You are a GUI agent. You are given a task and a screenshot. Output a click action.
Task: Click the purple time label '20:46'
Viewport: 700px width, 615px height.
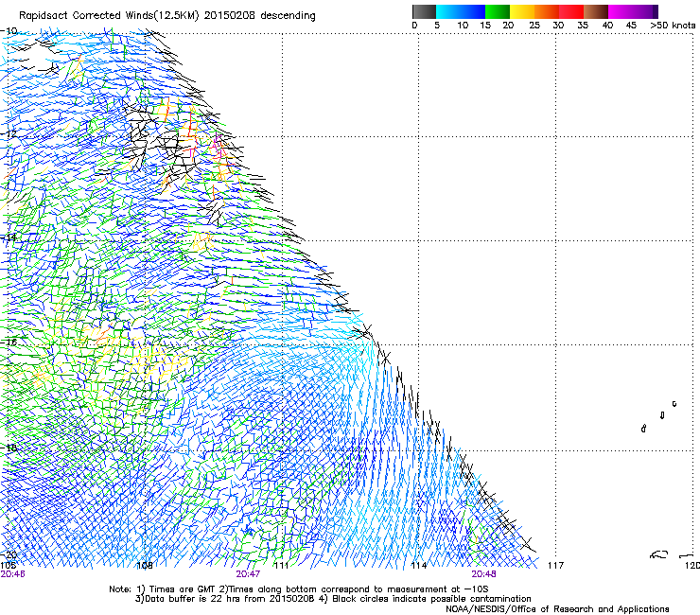13,574
